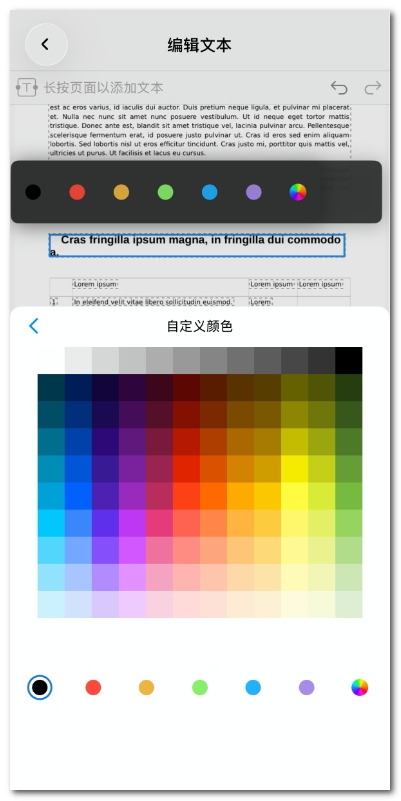Pick the green dot in the dark toolbar
401x801 pixels.
tap(166, 192)
